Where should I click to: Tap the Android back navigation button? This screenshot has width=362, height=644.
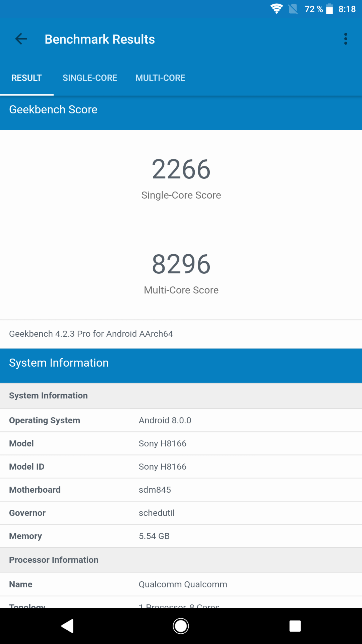click(x=67, y=626)
